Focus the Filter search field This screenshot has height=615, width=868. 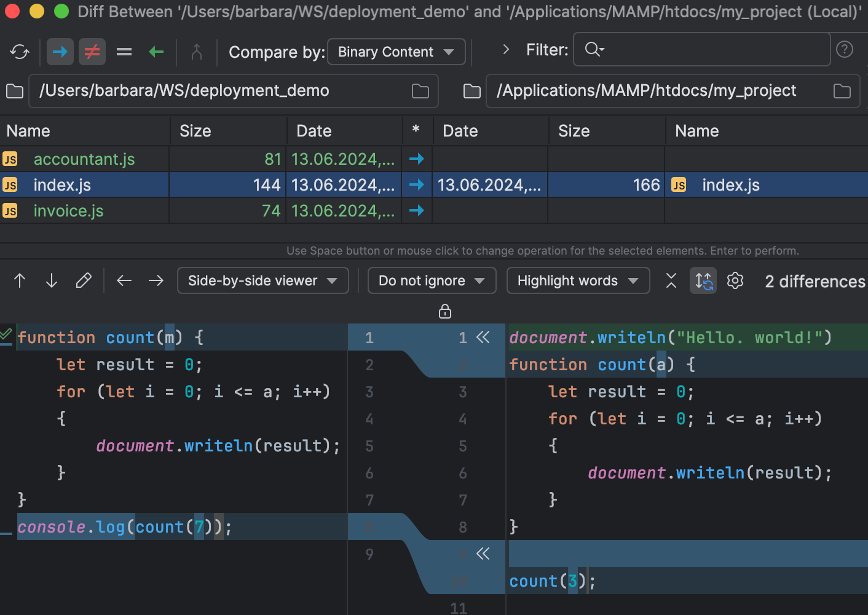[702, 50]
